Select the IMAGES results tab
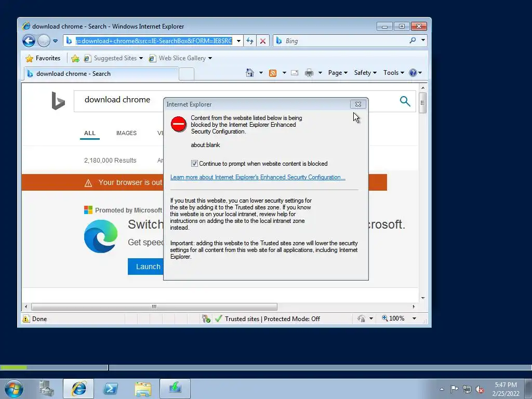532x399 pixels. tap(126, 133)
